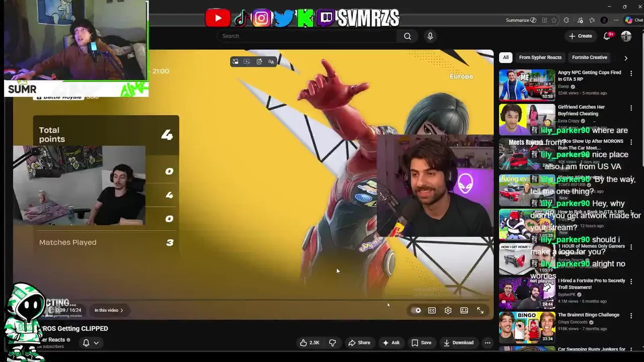Expand the In this video chapters

[x=109, y=310]
